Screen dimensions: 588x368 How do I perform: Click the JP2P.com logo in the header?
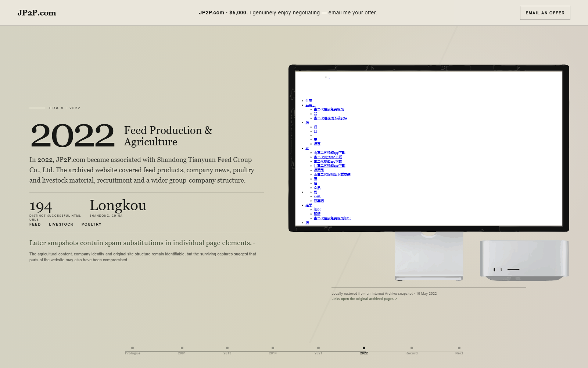(x=37, y=13)
